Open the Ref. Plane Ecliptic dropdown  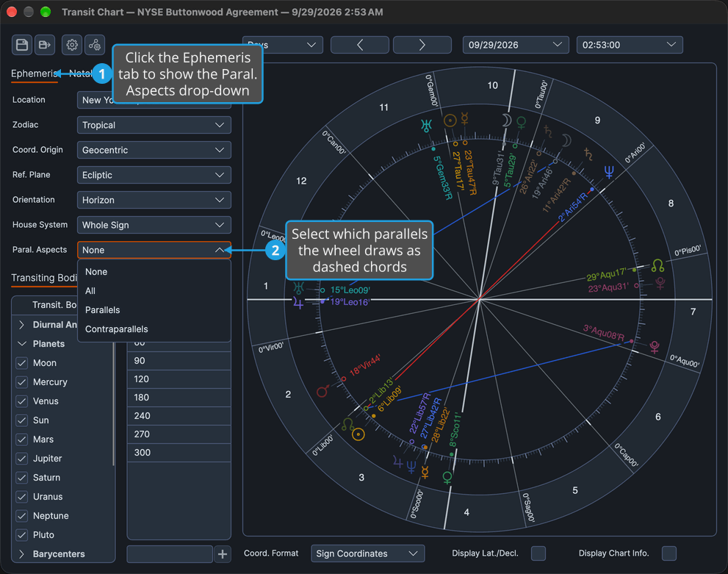point(154,175)
